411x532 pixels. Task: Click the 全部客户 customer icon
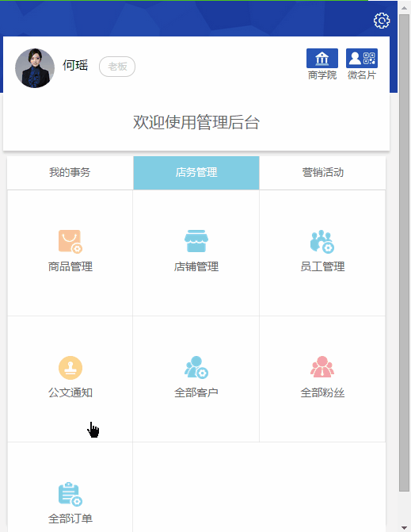(x=196, y=367)
